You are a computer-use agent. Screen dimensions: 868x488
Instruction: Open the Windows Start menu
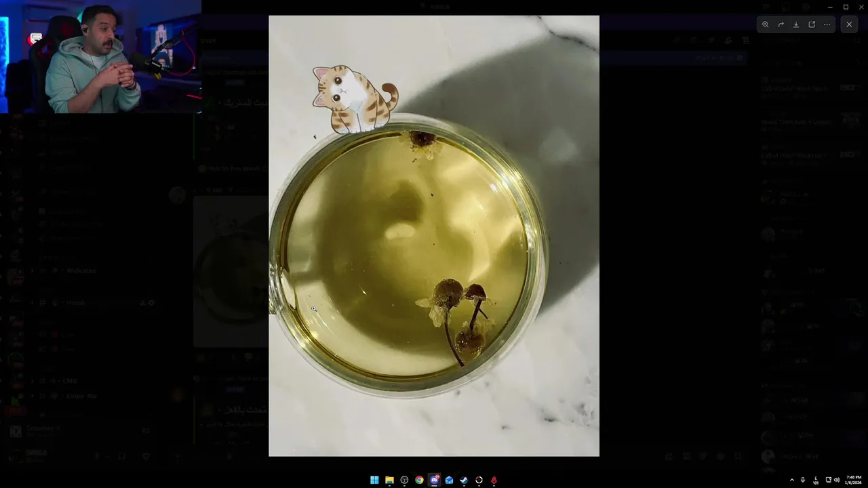pos(374,480)
